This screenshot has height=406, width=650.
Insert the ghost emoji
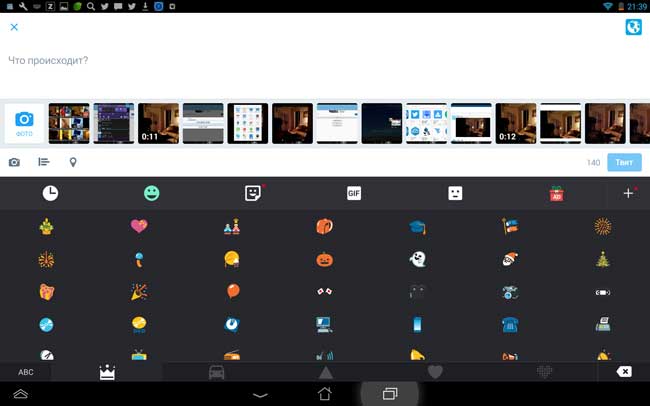click(x=416, y=259)
